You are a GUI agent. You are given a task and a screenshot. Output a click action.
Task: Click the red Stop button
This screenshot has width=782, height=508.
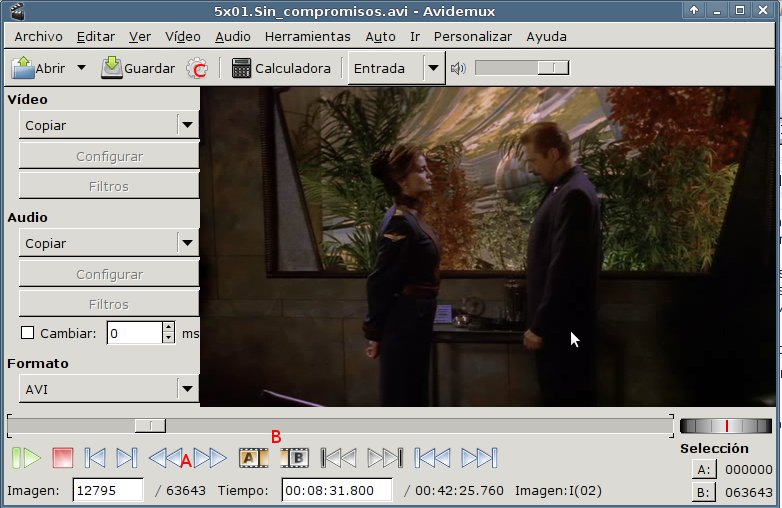[63, 458]
